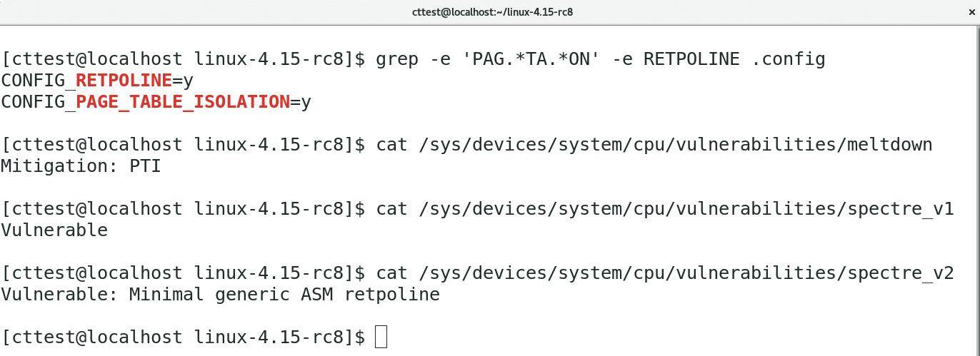Click the standalone 'Vulnerable' output line

(x=54, y=230)
